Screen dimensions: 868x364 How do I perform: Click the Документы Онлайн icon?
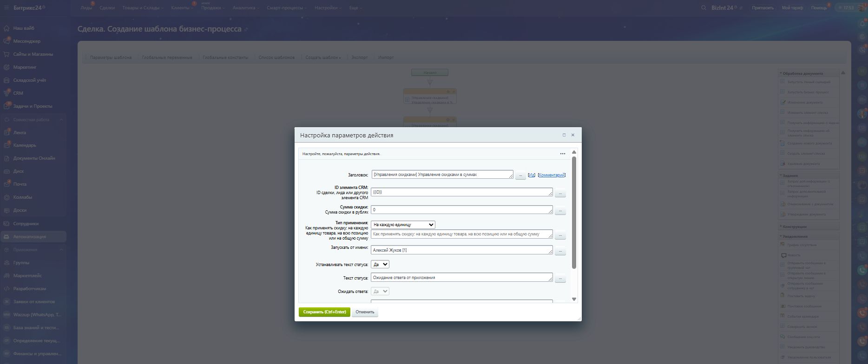point(7,158)
